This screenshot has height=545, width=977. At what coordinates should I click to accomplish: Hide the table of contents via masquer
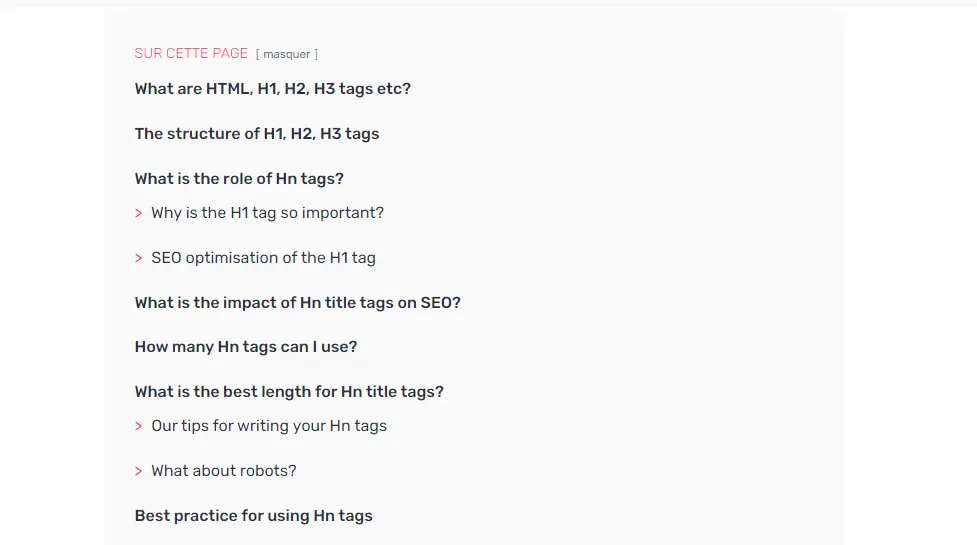coord(287,54)
